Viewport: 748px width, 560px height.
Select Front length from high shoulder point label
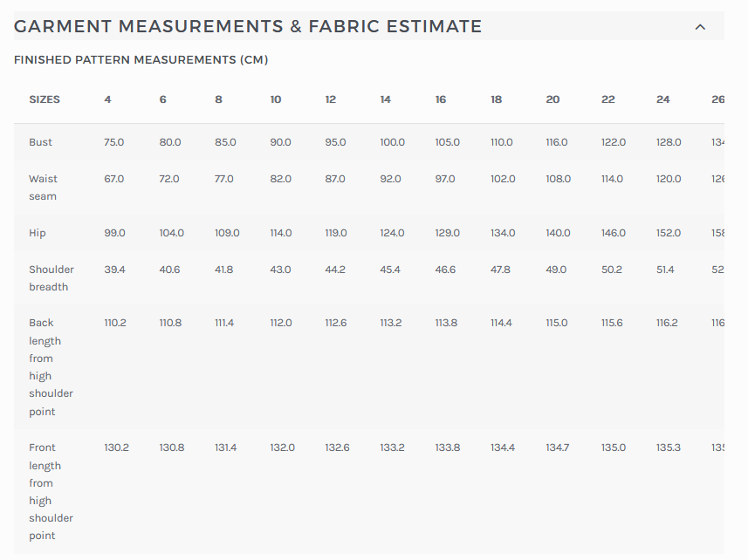point(51,491)
